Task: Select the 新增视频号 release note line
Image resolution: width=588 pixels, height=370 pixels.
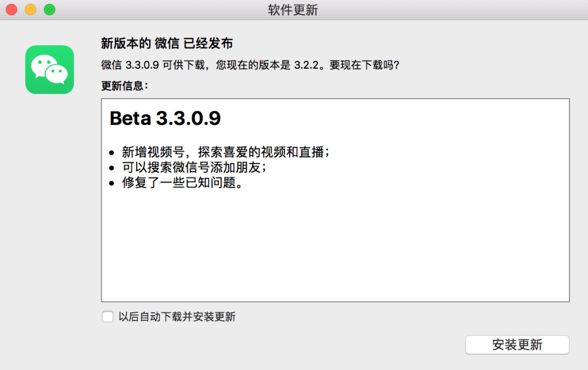Action: [x=225, y=152]
